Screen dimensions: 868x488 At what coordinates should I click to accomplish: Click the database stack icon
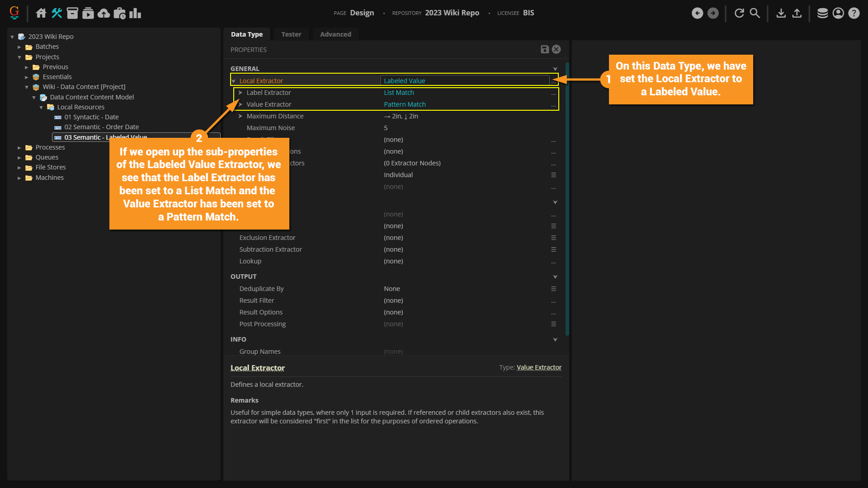click(x=822, y=13)
